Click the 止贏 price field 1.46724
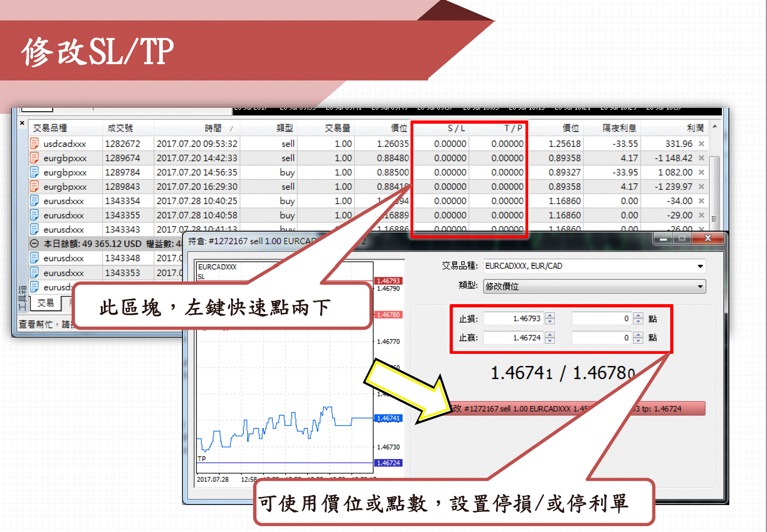 [x=514, y=338]
